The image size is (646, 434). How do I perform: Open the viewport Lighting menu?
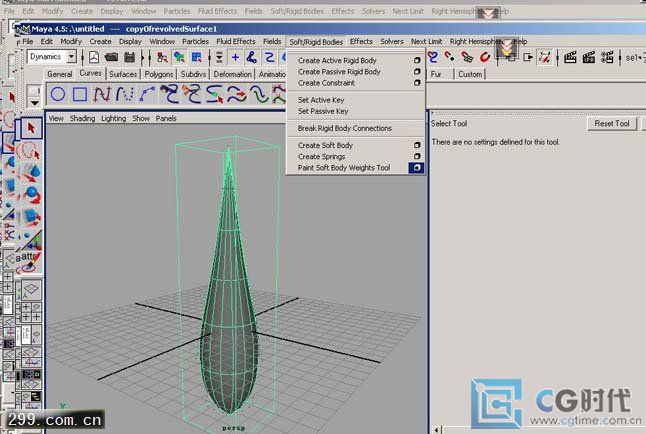point(114,118)
